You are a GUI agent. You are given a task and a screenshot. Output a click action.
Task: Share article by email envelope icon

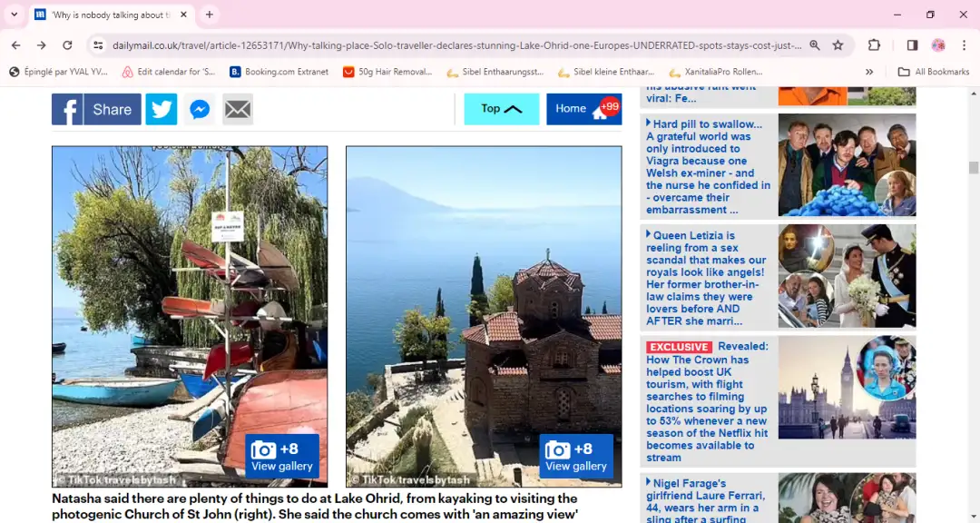238,110
